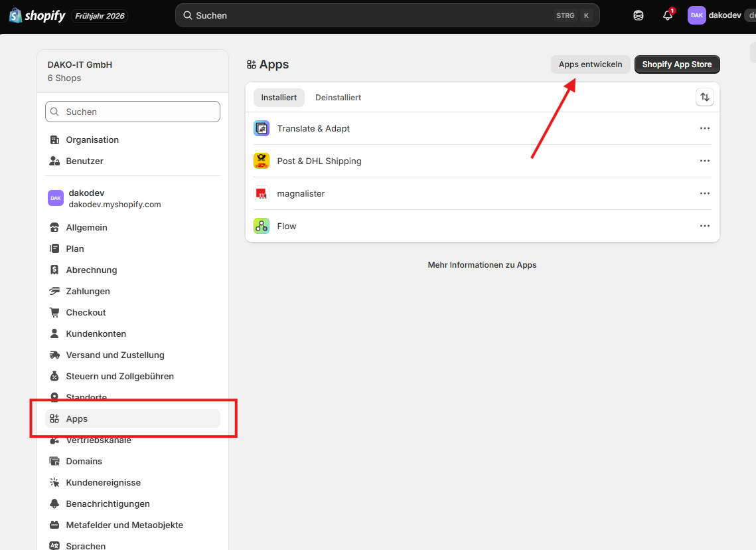Open Steuern und Zollgebühren settings
This screenshot has height=550, width=756.
pos(133,376)
